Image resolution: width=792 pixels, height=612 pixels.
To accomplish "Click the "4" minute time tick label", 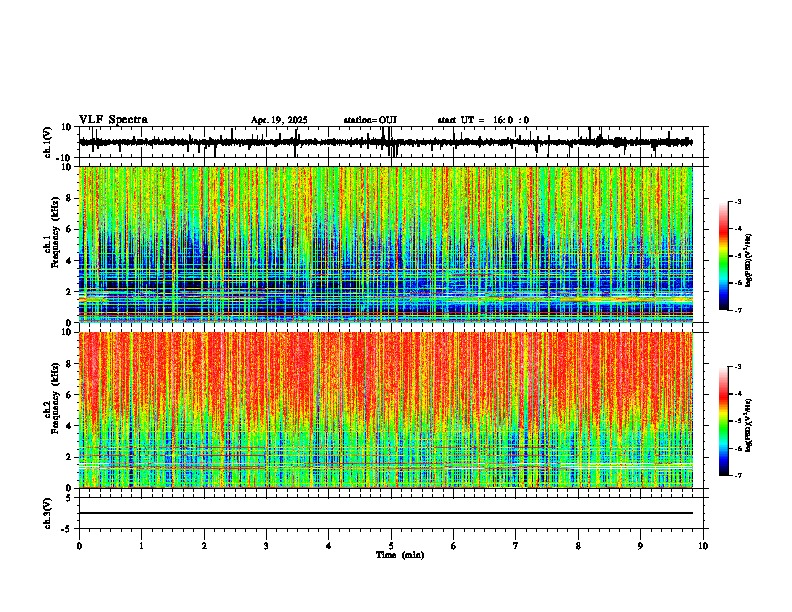I will click(x=329, y=546).
